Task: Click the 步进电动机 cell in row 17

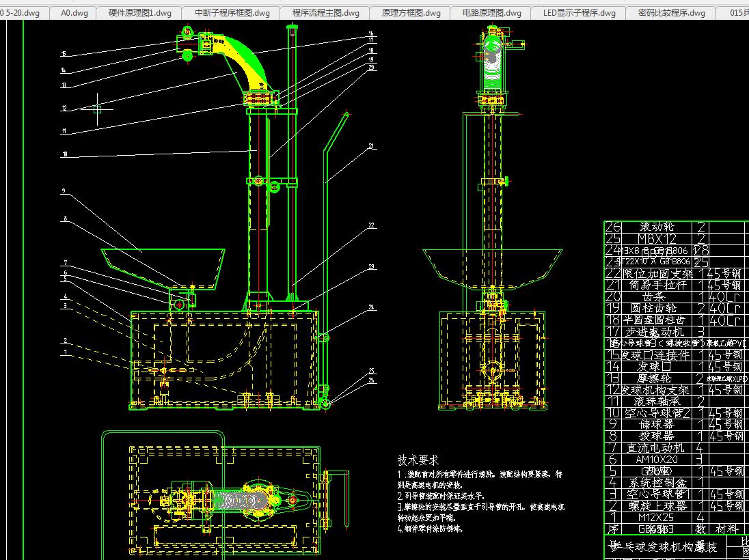Action: tap(656, 331)
